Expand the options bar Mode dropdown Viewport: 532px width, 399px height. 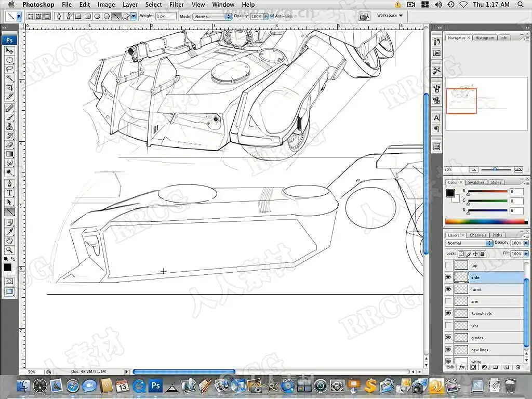(x=212, y=17)
